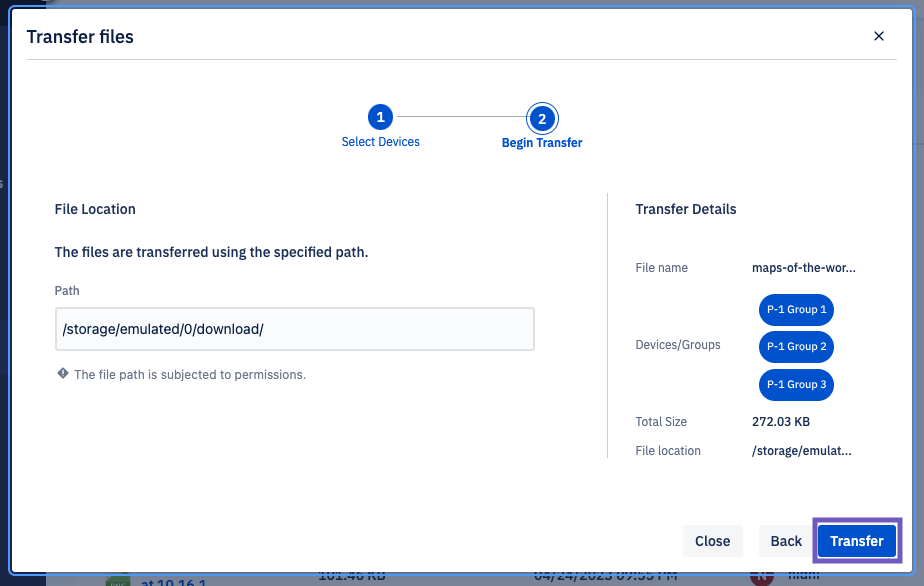Click the Path label above the field
Image resolution: width=924 pixels, height=586 pixels.
[x=67, y=291]
